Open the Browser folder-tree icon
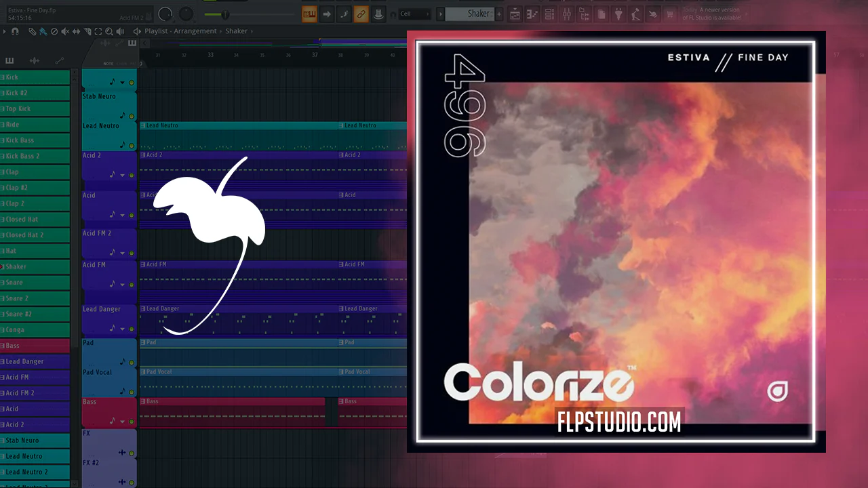The image size is (868, 488). tap(584, 14)
